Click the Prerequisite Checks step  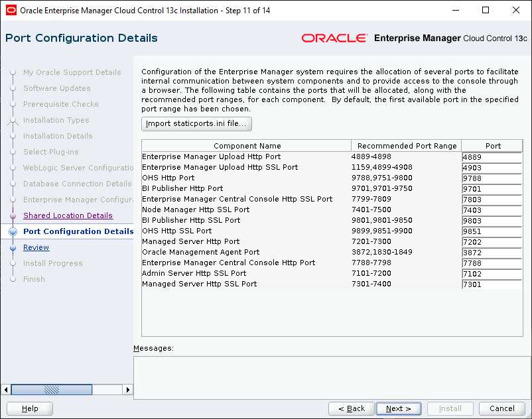click(61, 104)
